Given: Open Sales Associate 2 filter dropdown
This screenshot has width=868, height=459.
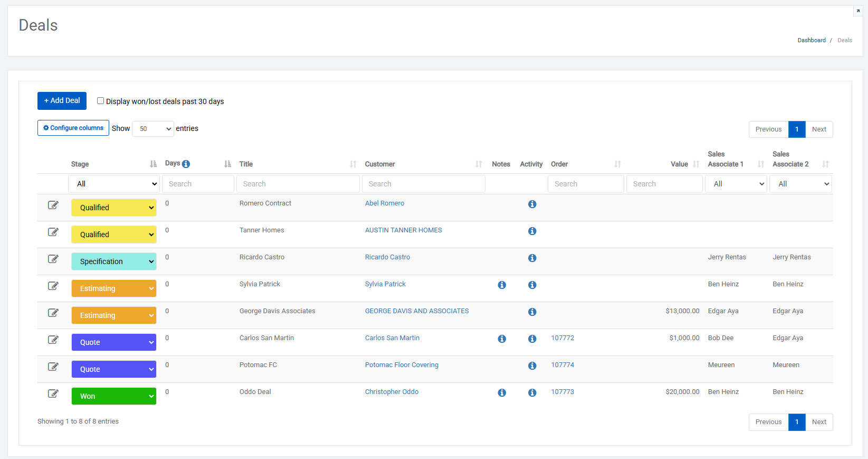Looking at the screenshot, I should click(800, 184).
